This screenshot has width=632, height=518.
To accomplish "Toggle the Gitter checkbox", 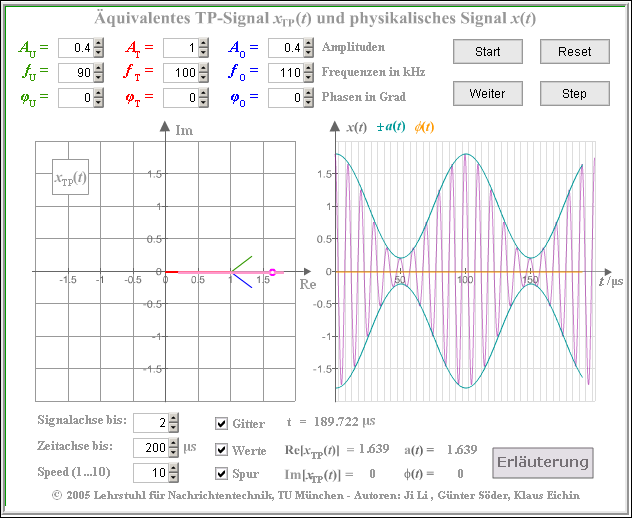I will coord(222,423).
